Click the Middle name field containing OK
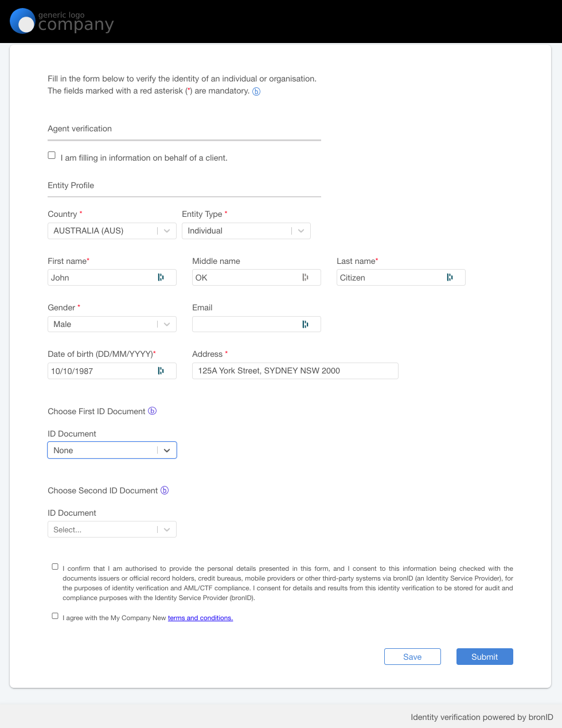Viewport: 562px width, 728px height. [x=256, y=278]
